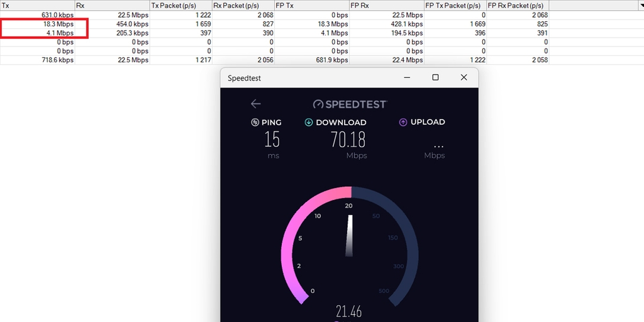Click the speed gauge dial

coord(350,247)
